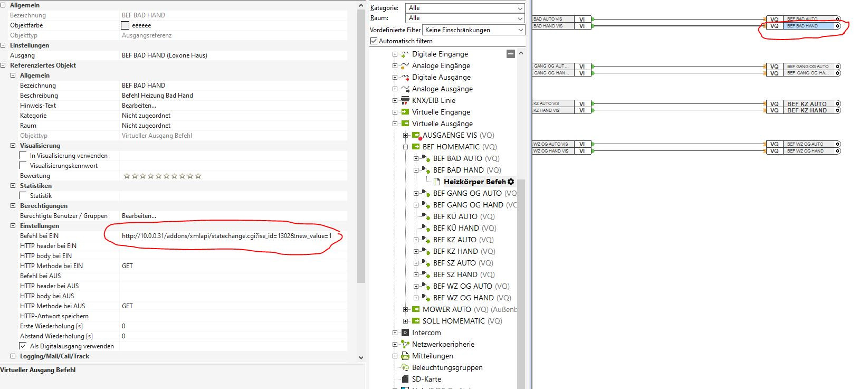Click the KNX/EIB Linie icon

[405, 100]
